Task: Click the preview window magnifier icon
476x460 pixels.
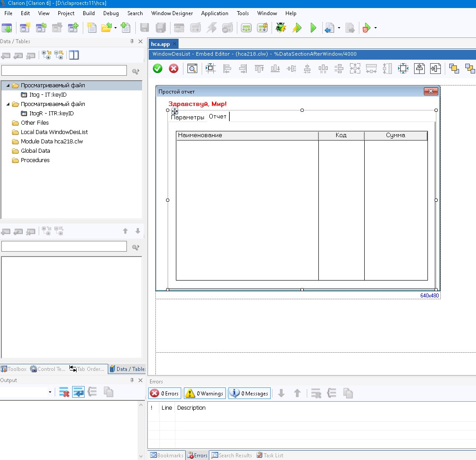Action: click(x=192, y=68)
